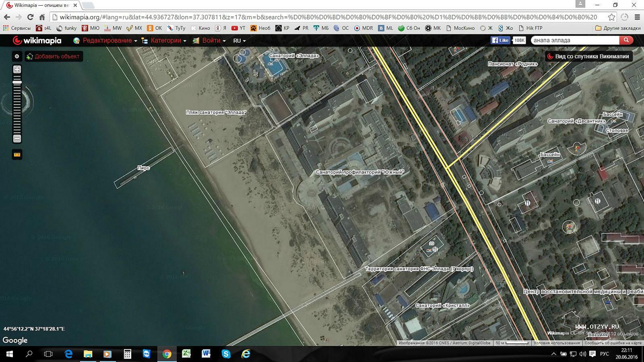Open Excel from the taskbar
The width and height of the screenshot is (644, 362).
(x=186, y=354)
